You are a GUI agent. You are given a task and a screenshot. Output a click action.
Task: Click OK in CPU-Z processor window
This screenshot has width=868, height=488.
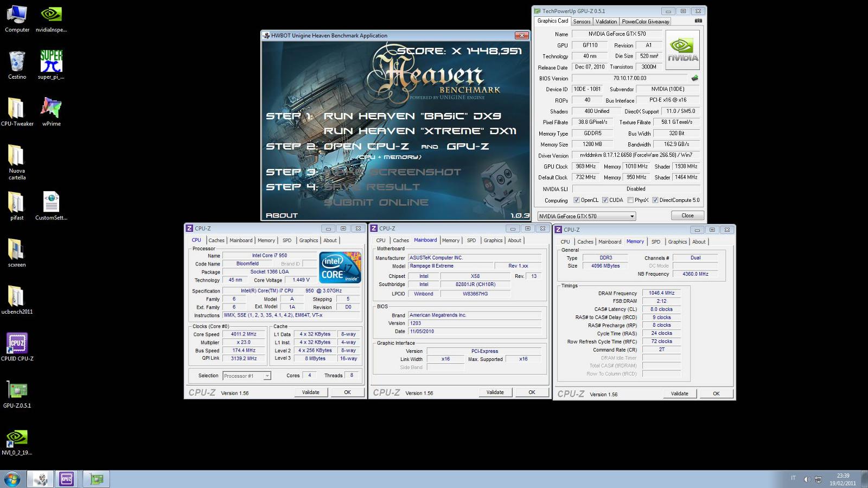(x=347, y=392)
